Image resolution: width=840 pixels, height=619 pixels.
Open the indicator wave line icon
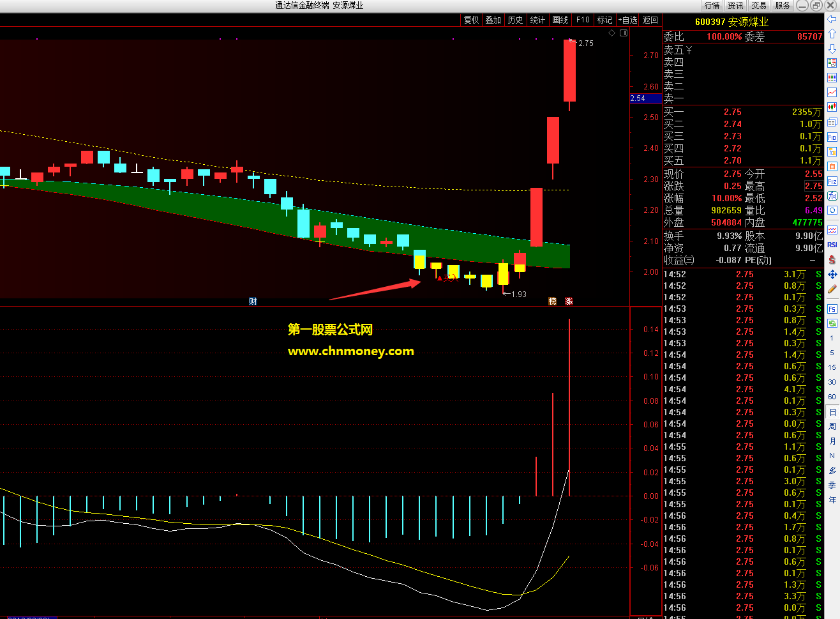click(x=832, y=230)
